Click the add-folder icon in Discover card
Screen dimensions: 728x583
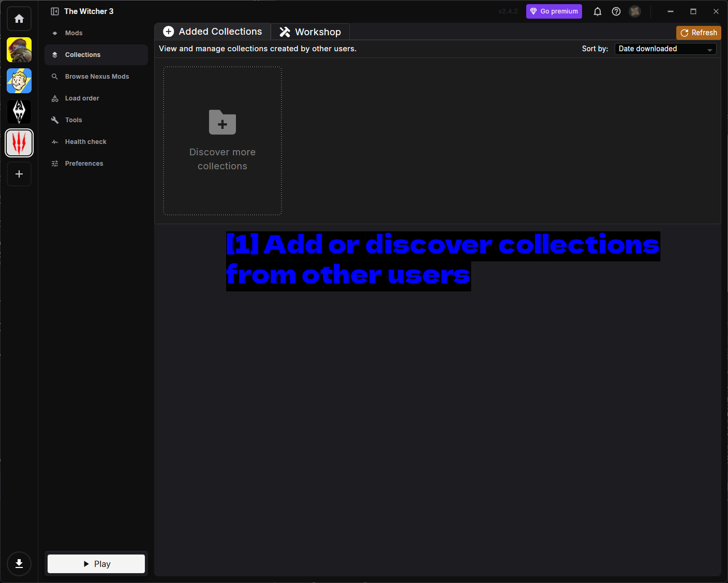[222, 122]
